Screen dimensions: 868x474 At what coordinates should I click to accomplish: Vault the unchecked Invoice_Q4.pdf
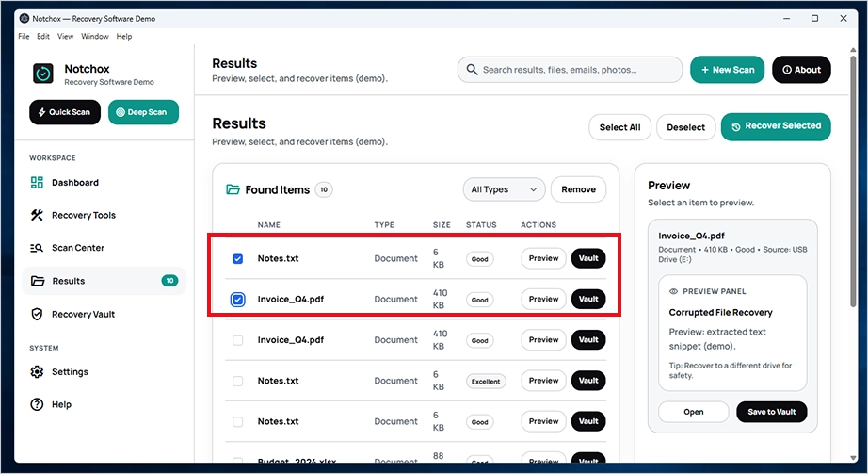pos(588,340)
